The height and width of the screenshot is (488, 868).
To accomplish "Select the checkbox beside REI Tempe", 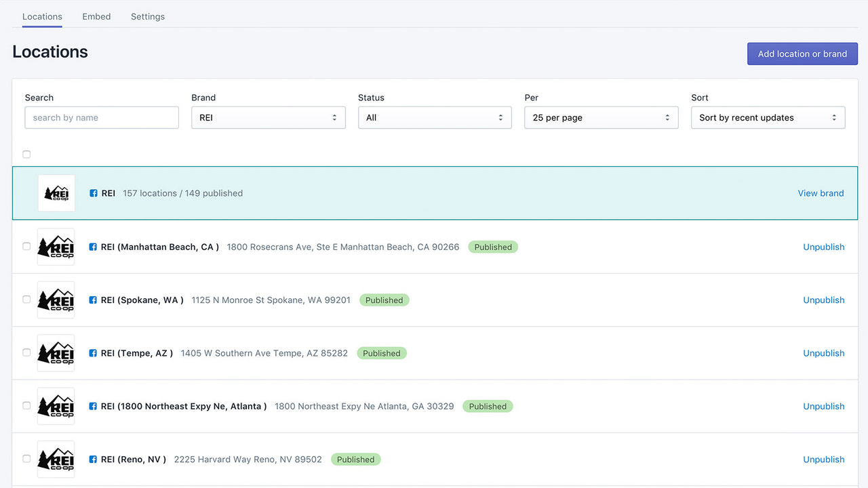I will (x=26, y=352).
